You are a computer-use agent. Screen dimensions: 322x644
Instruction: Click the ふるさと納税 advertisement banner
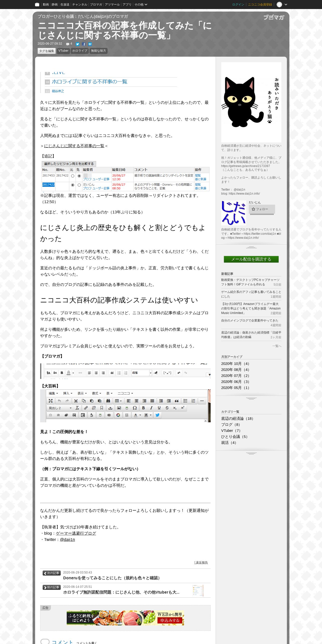125,618
